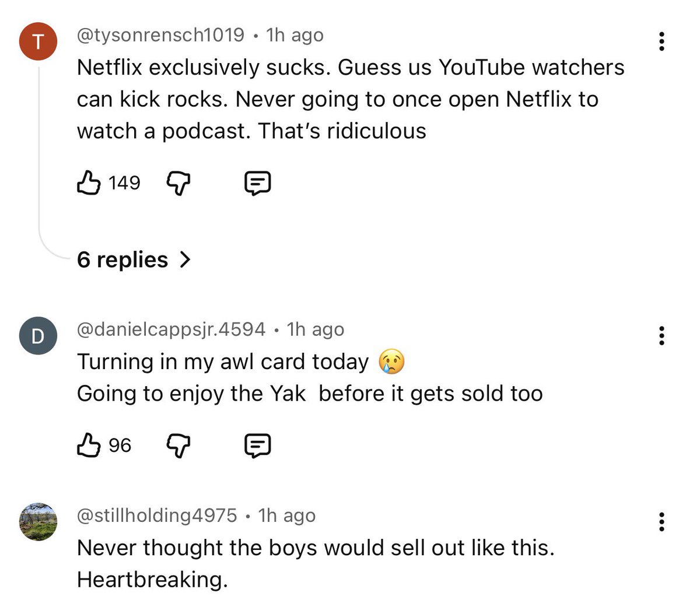The height and width of the screenshot is (603, 700).
Task: Open stillholding4975's landscape profile picture
Action: [x=38, y=521]
